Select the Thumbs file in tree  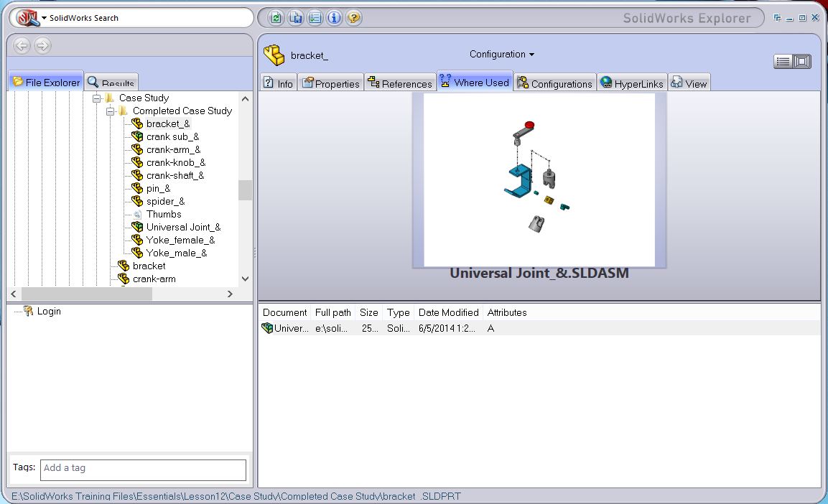[x=164, y=214]
